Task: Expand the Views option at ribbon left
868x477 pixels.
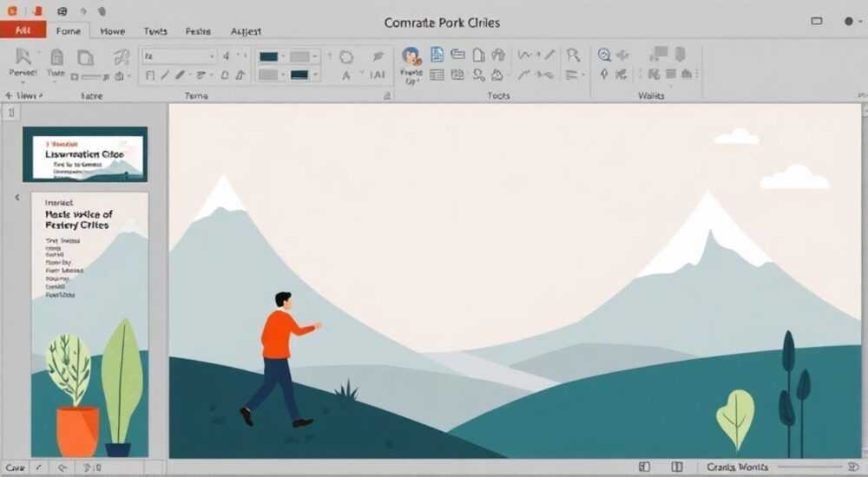Action: point(23,95)
